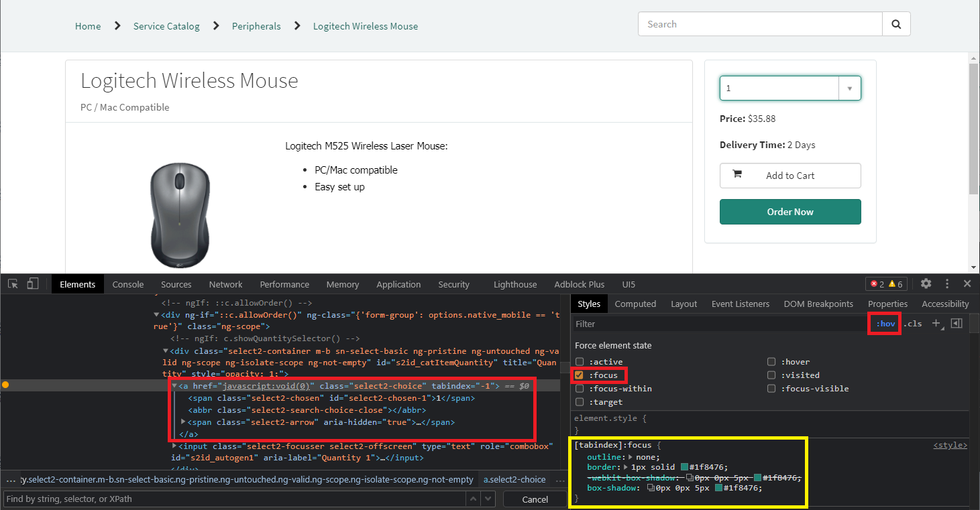Click the inspect element picker icon

(13, 284)
